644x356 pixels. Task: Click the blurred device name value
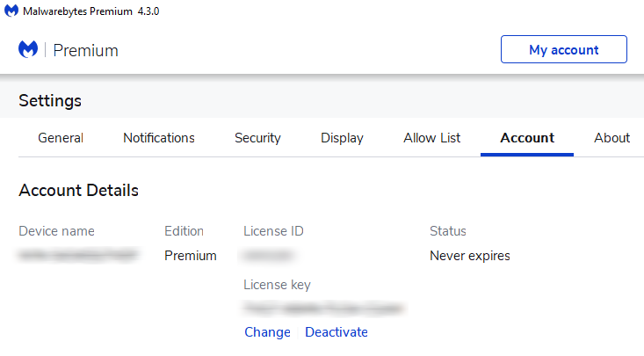tap(78, 255)
